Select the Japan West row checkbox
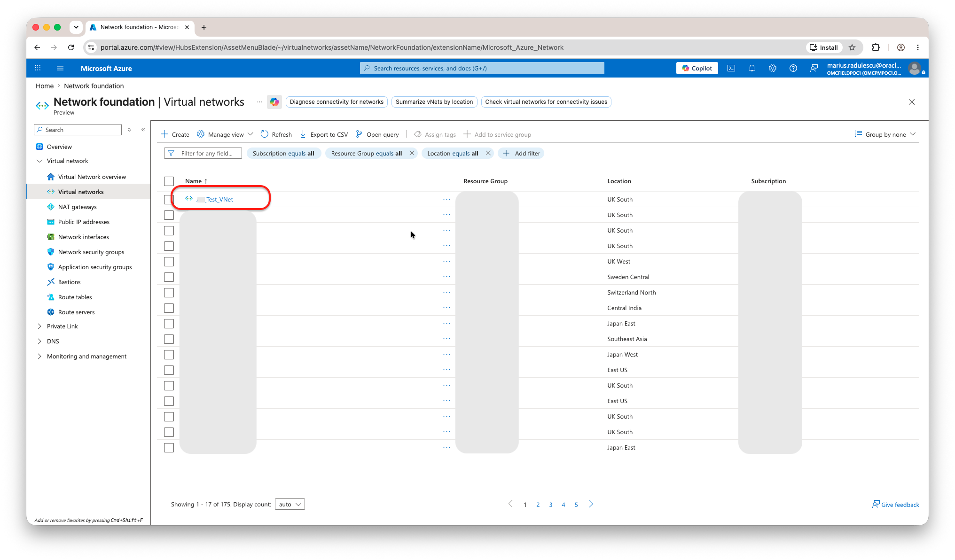955x560 pixels. pyautogui.click(x=169, y=355)
